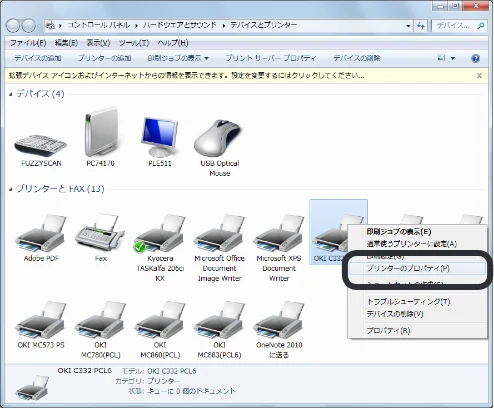Select the OKI MC780(PCL) printer
This screenshot has height=409, width=494.
click(x=100, y=320)
